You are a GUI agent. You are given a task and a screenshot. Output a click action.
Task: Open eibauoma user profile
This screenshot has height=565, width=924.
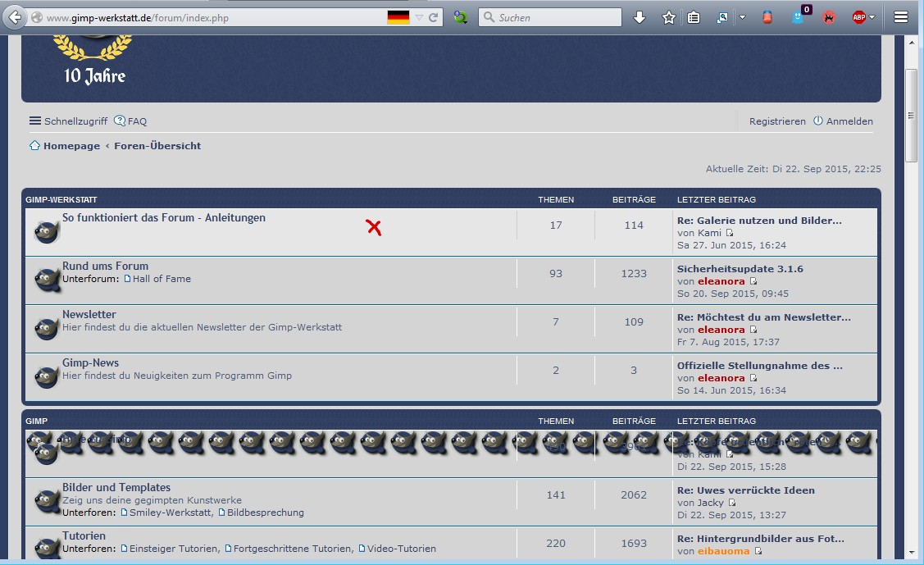click(723, 551)
